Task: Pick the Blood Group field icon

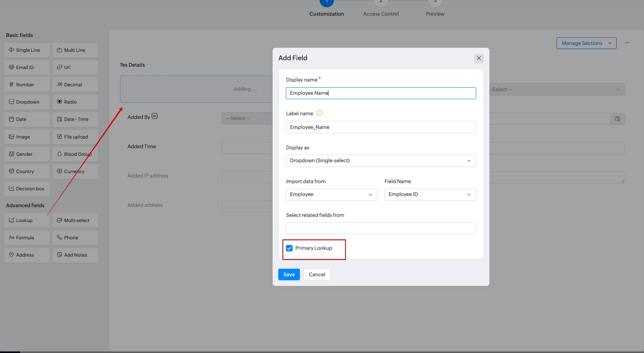Action: 59,154
